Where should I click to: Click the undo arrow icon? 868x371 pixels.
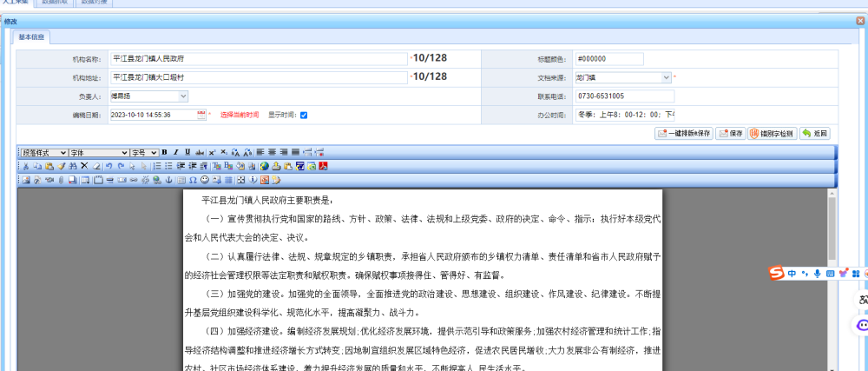(109, 166)
